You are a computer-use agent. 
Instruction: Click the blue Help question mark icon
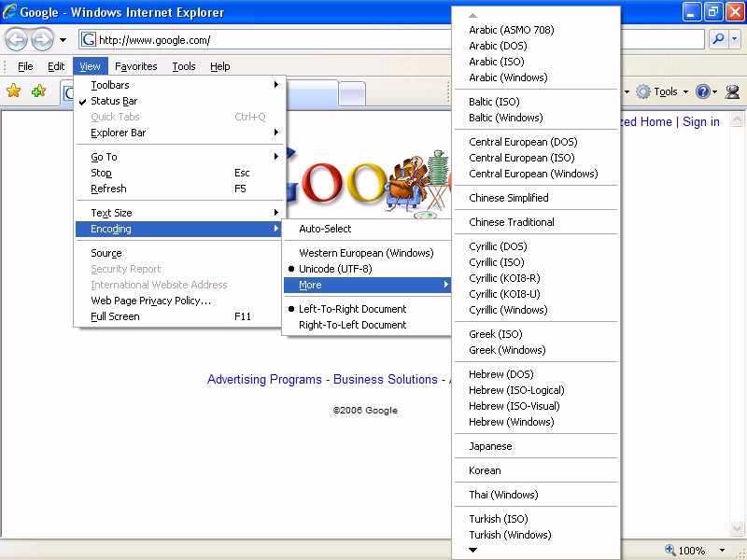pos(702,91)
